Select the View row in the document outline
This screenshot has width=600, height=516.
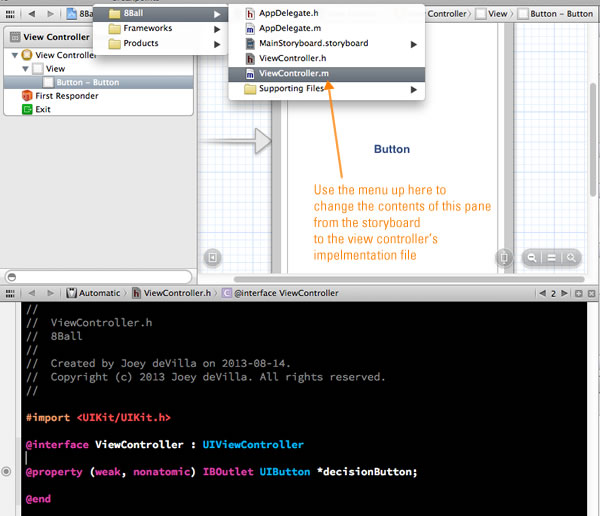[x=98, y=69]
